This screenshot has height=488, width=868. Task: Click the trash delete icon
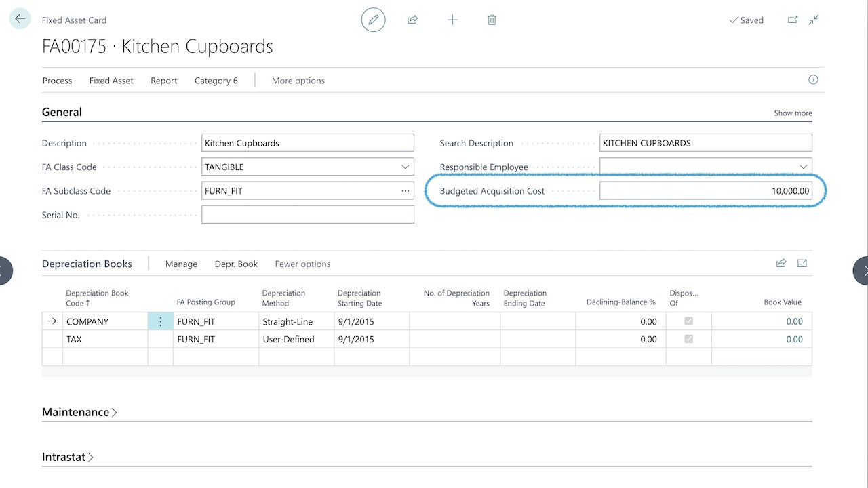pyautogui.click(x=492, y=20)
